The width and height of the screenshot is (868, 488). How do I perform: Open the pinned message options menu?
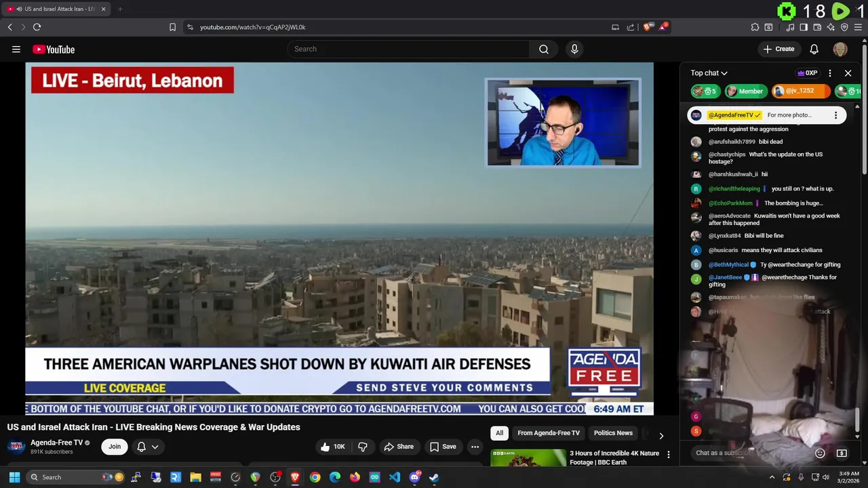coord(835,115)
